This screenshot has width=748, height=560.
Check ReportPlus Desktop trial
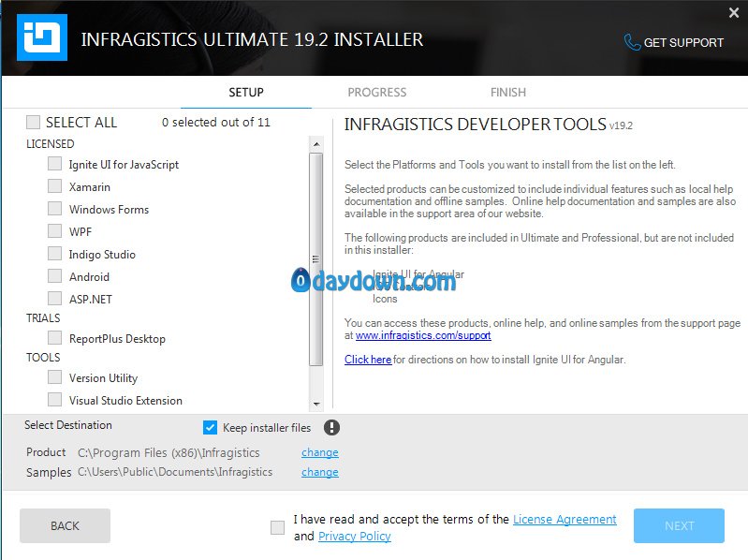tap(54, 338)
